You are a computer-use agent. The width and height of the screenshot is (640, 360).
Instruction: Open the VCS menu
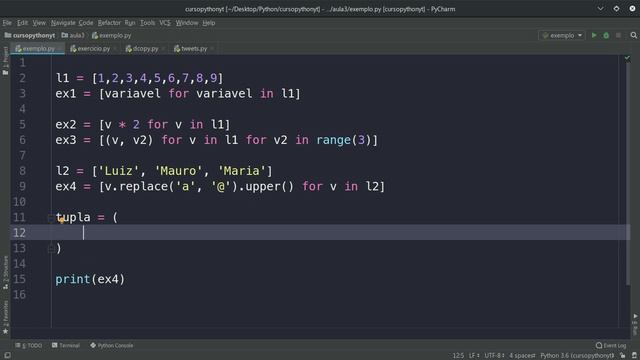pos(165,23)
